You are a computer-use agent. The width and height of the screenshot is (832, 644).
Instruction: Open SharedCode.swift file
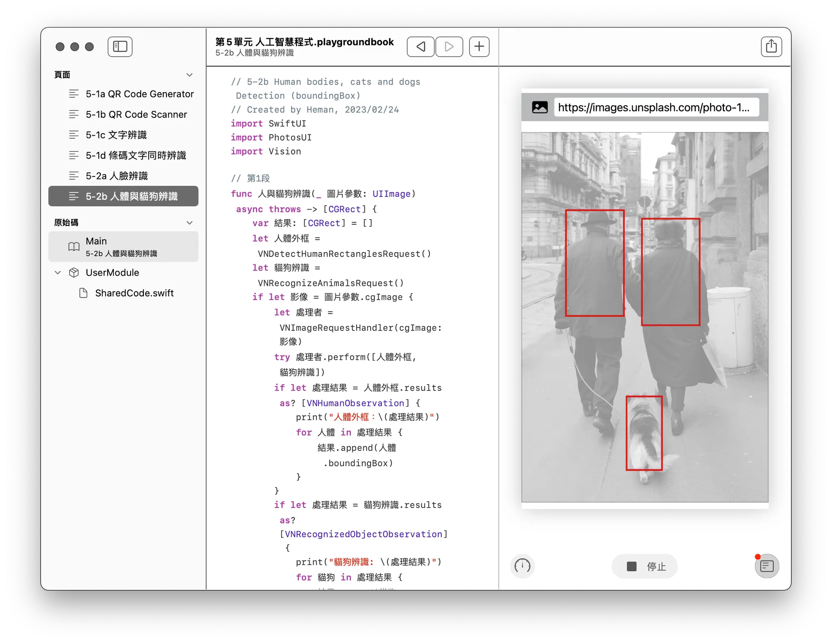(x=134, y=293)
